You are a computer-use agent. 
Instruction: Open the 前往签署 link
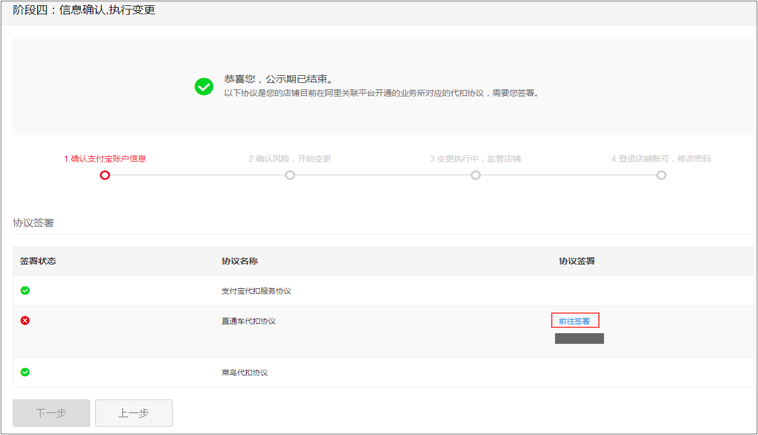(575, 320)
